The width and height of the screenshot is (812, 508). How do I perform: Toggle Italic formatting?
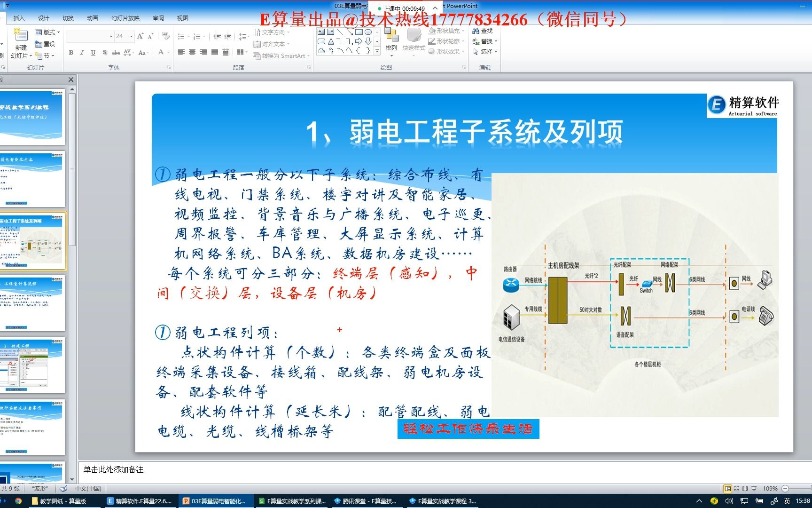coord(82,53)
